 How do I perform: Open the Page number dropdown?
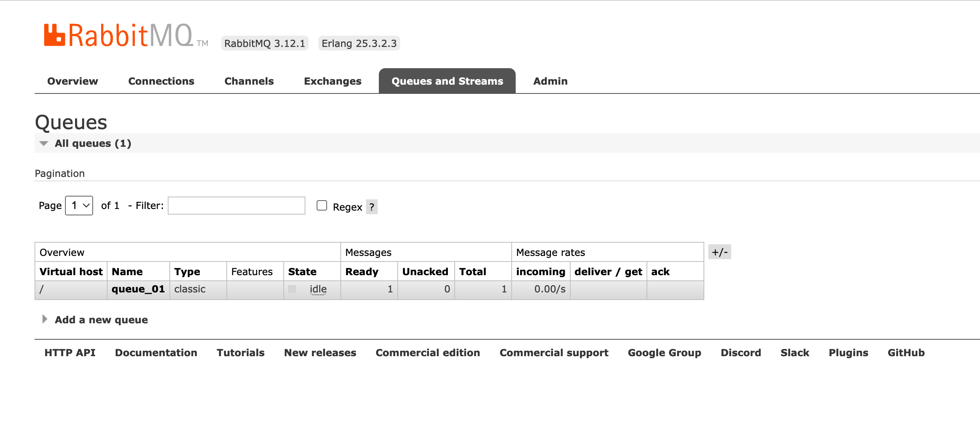(x=79, y=205)
